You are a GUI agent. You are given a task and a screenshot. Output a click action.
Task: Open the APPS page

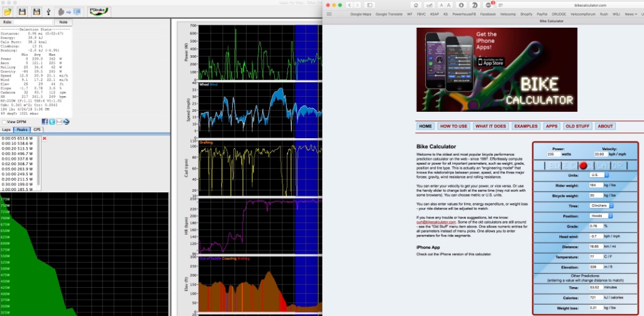(552, 126)
